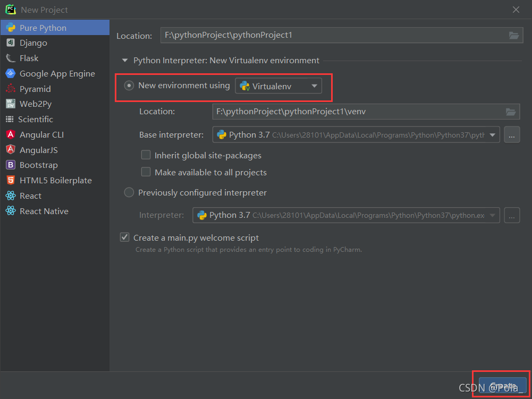The height and width of the screenshot is (399, 532).
Task: Choose the Angular CLI icon
Action: coord(11,134)
